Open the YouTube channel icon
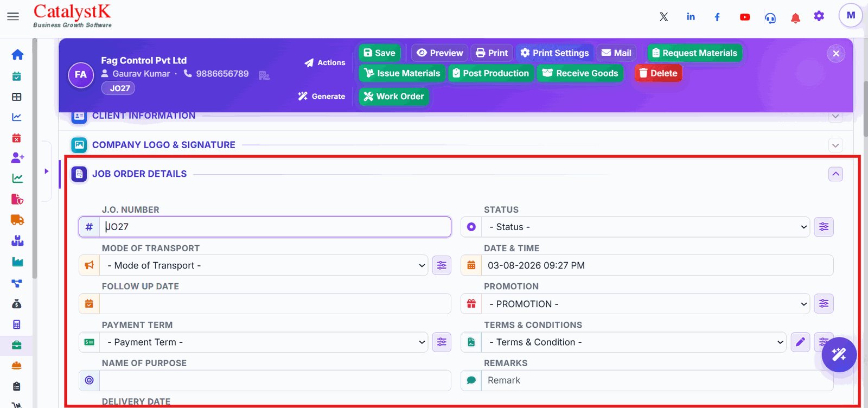Viewport: 868px width, 408px height. pyautogui.click(x=745, y=17)
